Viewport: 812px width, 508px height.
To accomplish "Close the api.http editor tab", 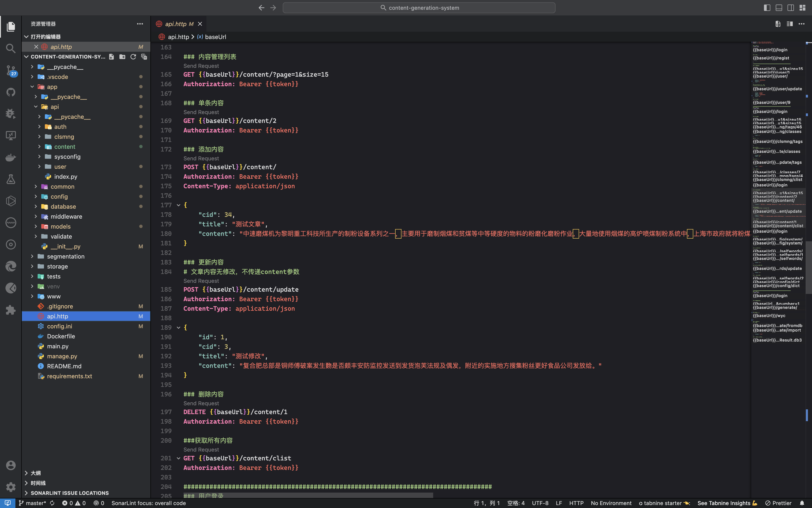I will [x=200, y=24].
